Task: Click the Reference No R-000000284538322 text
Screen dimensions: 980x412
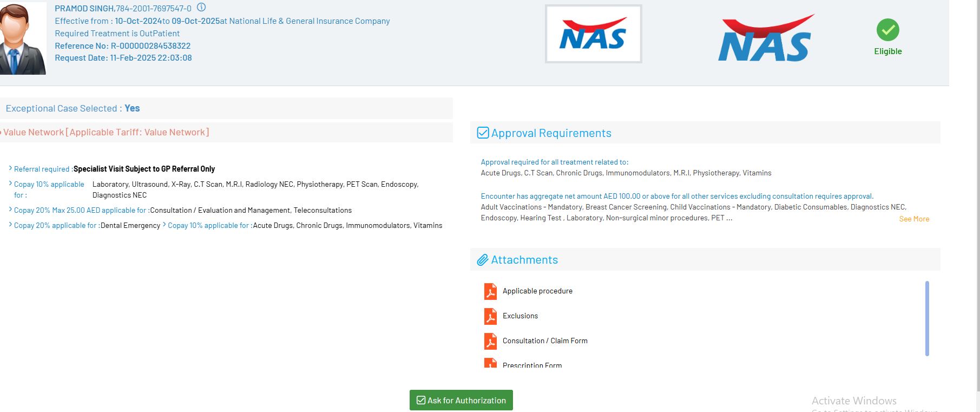Action: pyautogui.click(x=122, y=45)
